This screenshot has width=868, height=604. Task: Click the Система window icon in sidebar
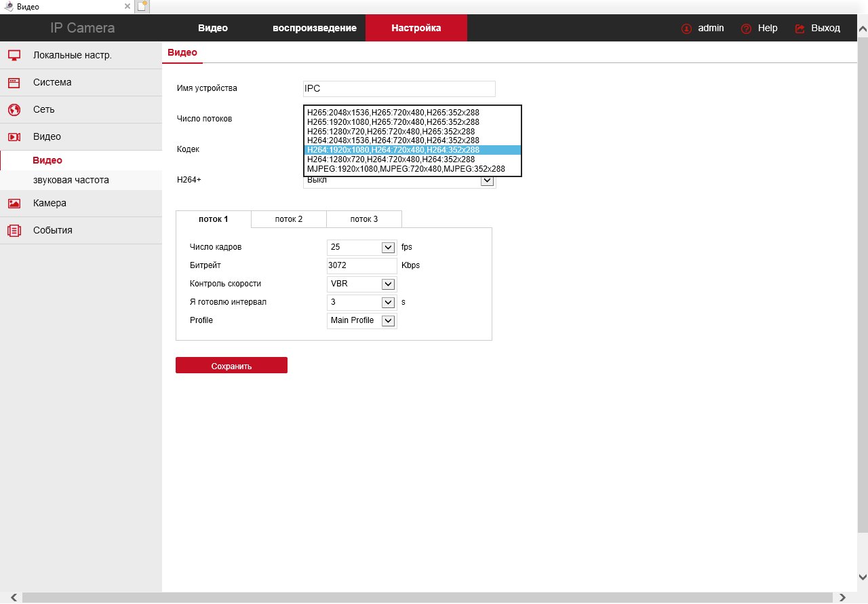[14, 82]
